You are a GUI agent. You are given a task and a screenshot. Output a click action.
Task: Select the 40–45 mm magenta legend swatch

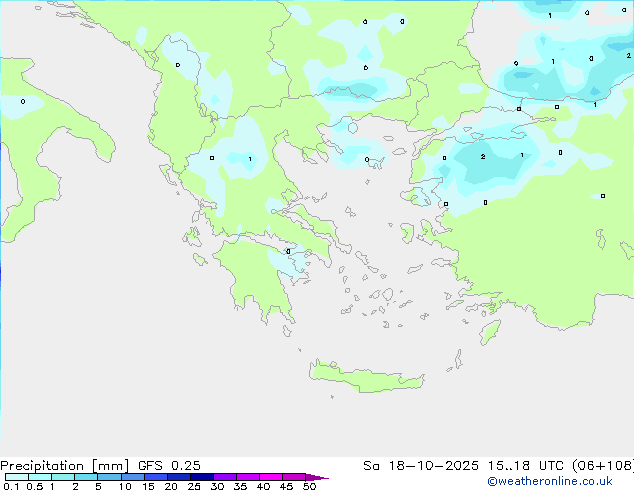(271, 477)
